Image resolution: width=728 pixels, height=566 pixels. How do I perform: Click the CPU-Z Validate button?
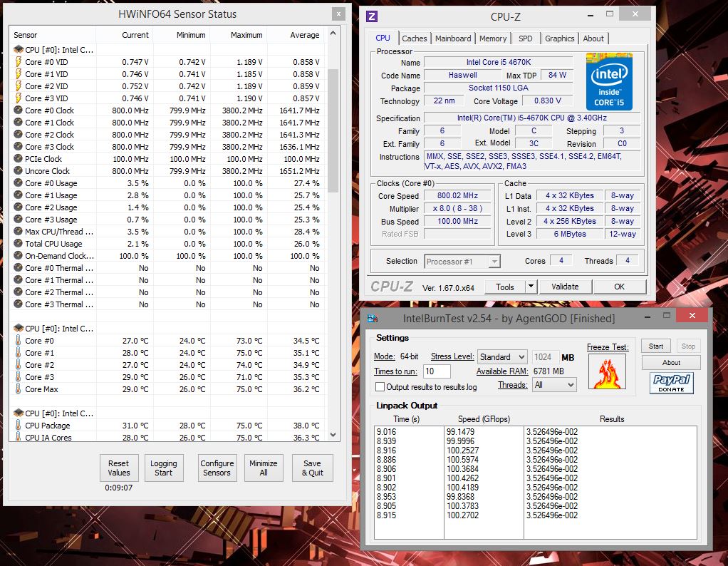coord(565,287)
